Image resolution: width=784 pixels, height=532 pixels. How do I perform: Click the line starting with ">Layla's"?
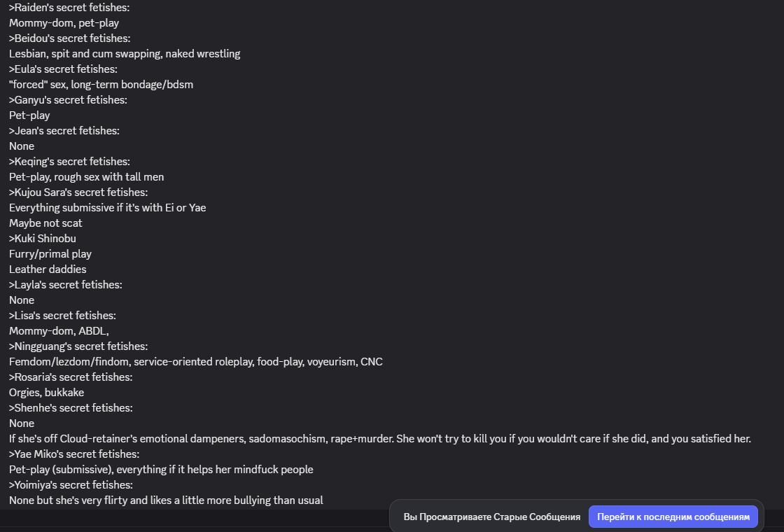66,284
